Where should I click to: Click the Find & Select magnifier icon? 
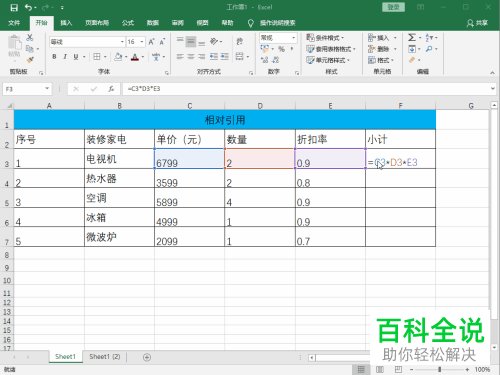(x=429, y=49)
